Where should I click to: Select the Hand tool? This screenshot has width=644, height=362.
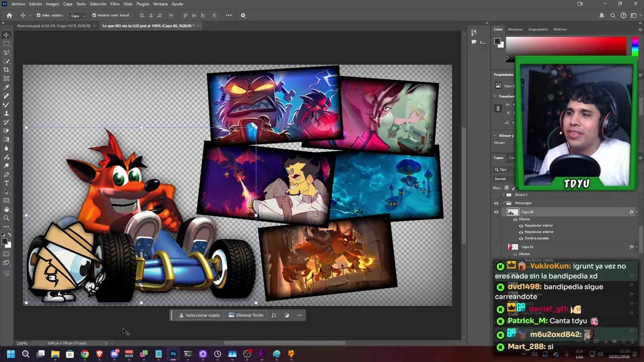[7, 209]
